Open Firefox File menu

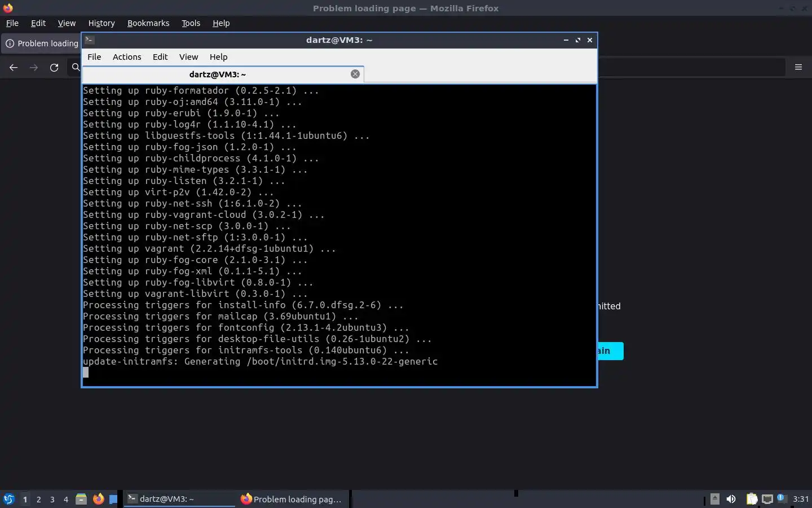pyautogui.click(x=12, y=23)
